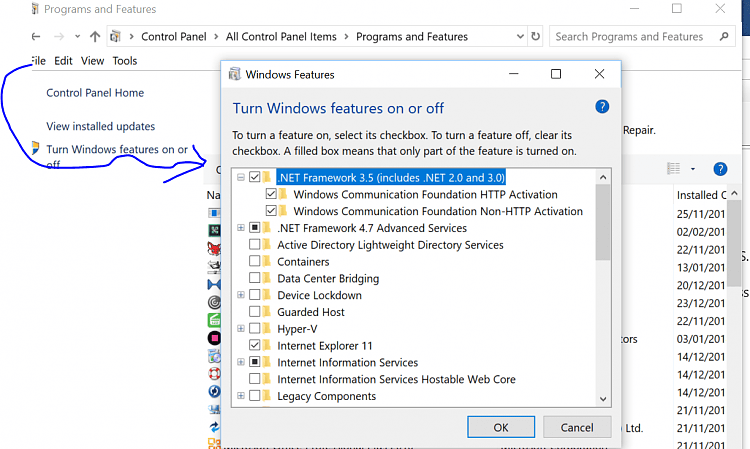Open the Edit menu
750x449 pixels.
click(x=63, y=61)
